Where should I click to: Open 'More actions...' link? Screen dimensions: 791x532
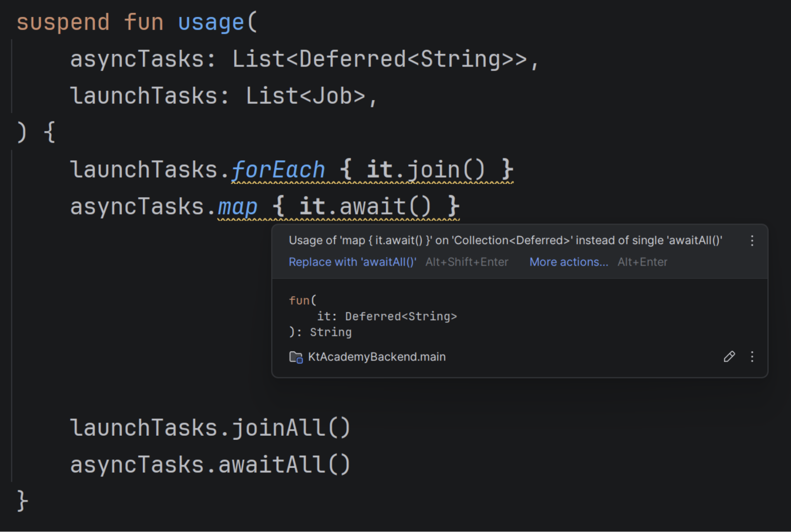(568, 262)
